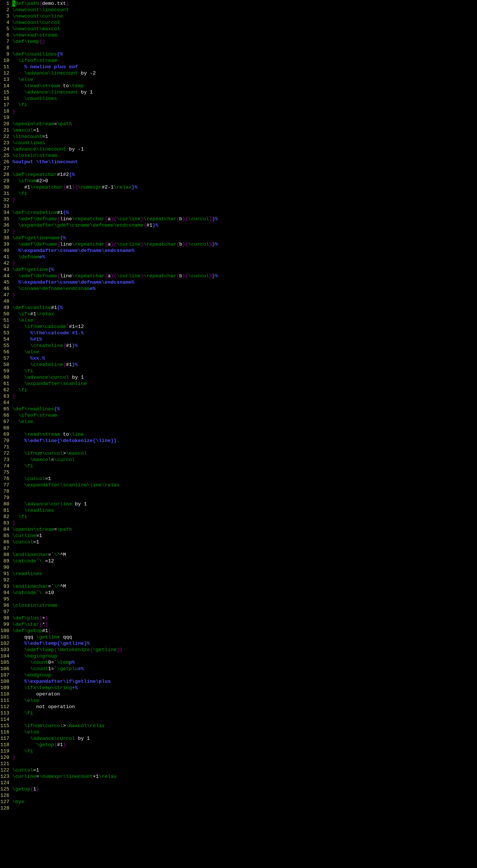Place cursor on \def\countlines{% line
This screenshot has height=868, width=477.
click(38, 54)
